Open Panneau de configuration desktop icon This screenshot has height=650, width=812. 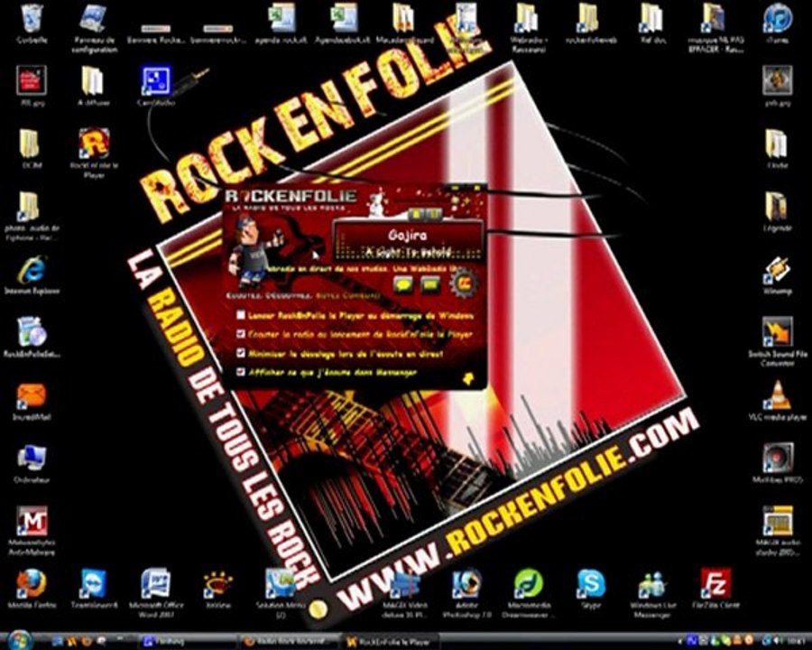(x=95, y=29)
